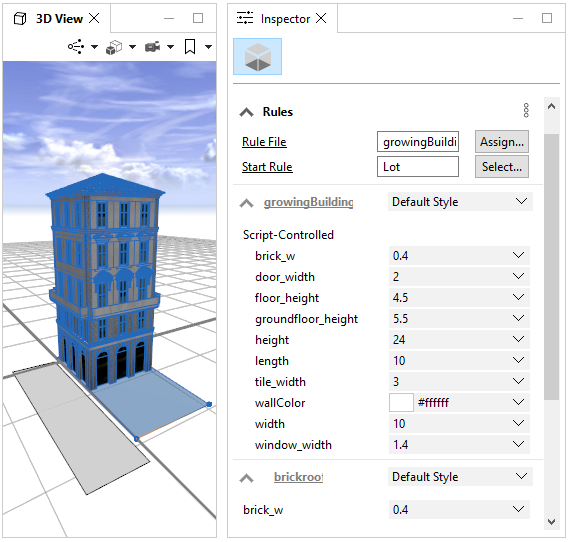Click the door_width attribute label
Screen dimensions: 569x542
click(x=285, y=277)
